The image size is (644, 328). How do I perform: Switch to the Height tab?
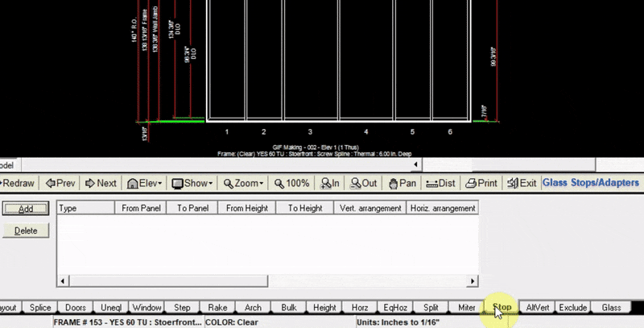324,307
